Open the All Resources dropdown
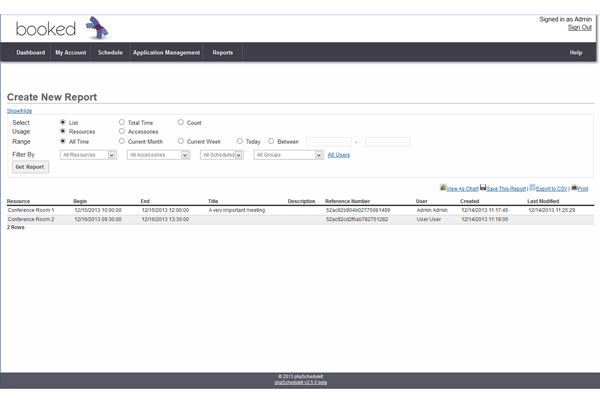Image resolution: width=600 pixels, height=400 pixels. point(88,155)
